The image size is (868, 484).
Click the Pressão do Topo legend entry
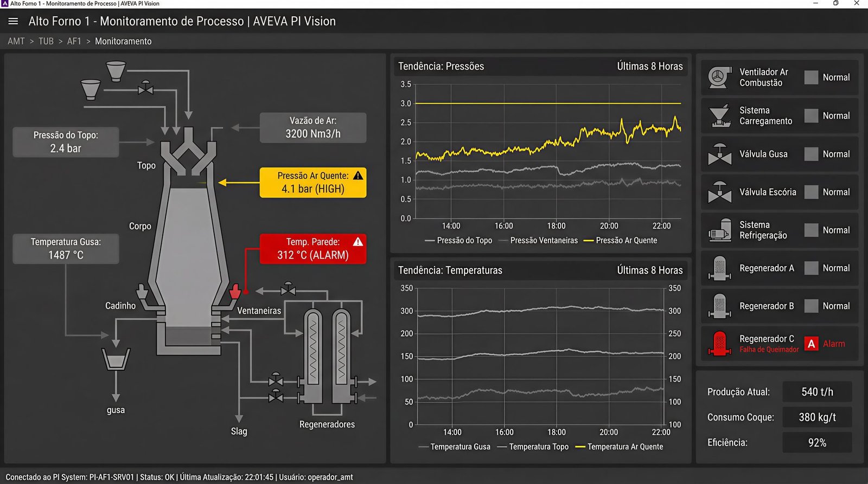[x=458, y=240]
